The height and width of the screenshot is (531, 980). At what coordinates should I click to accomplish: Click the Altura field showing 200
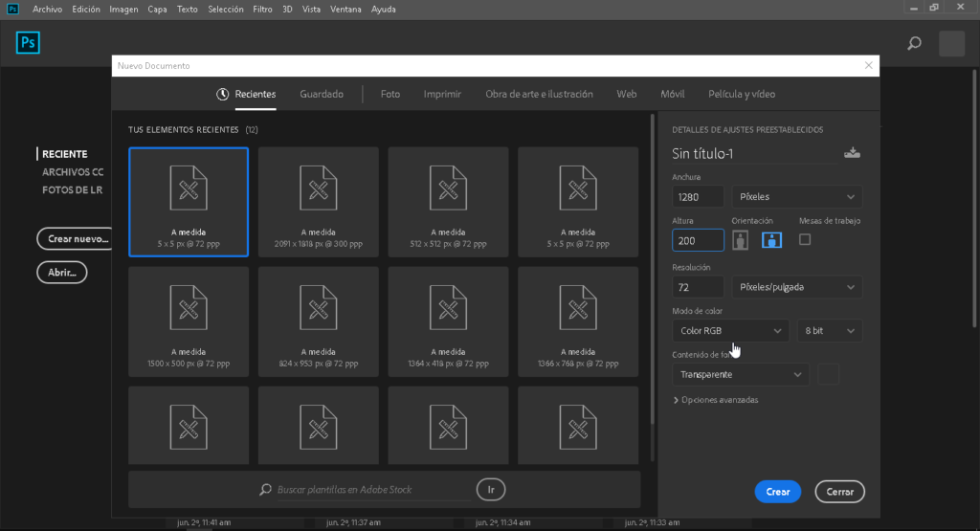pyautogui.click(x=698, y=240)
